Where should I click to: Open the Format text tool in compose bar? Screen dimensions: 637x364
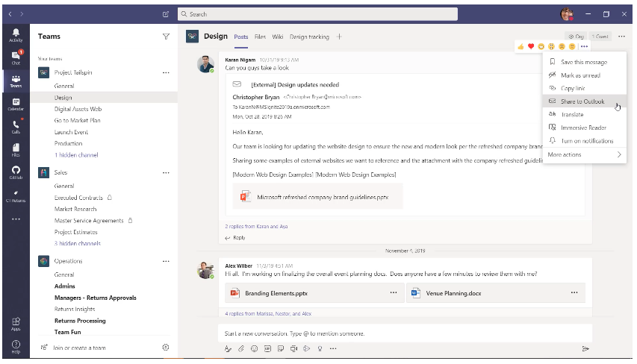point(228,348)
